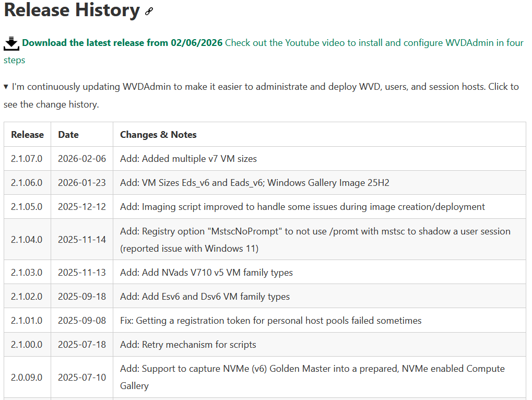This screenshot has height=400, width=532.
Task: Select release version 2.1.03.0 cell
Action: pyautogui.click(x=27, y=273)
